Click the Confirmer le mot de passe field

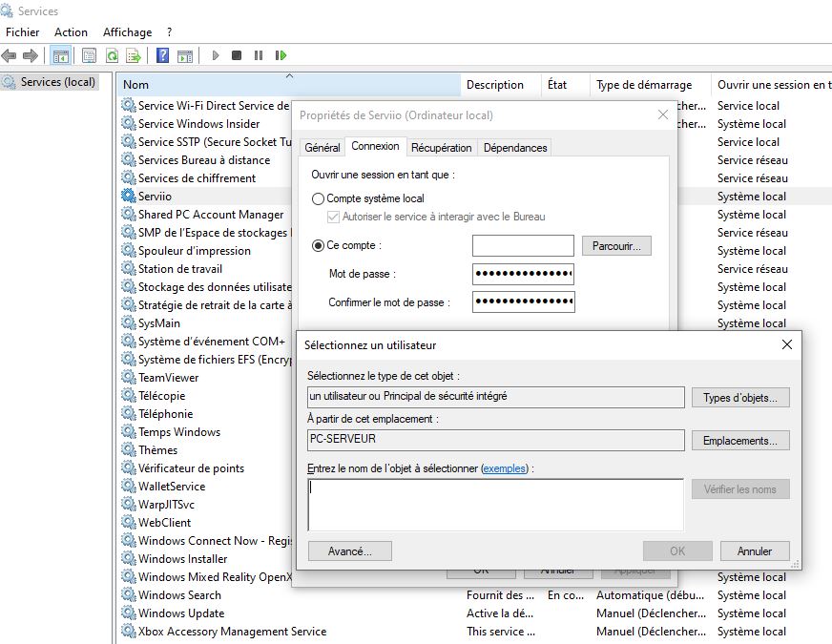pos(524,301)
